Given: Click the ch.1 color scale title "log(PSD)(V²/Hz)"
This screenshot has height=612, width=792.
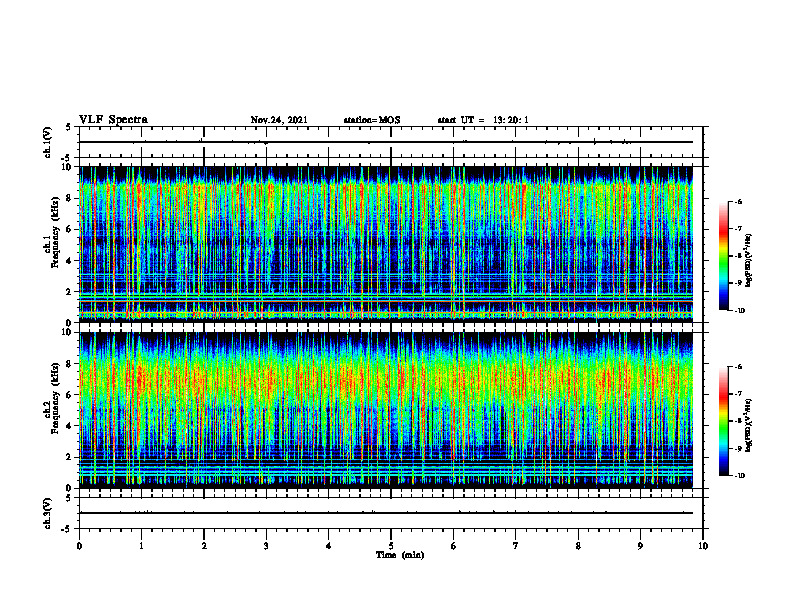Looking at the screenshot, I should tap(750, 261).
